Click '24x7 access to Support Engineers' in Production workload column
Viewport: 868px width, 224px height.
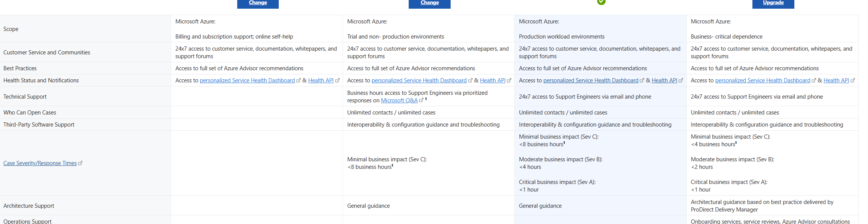[x=585, y=97]
